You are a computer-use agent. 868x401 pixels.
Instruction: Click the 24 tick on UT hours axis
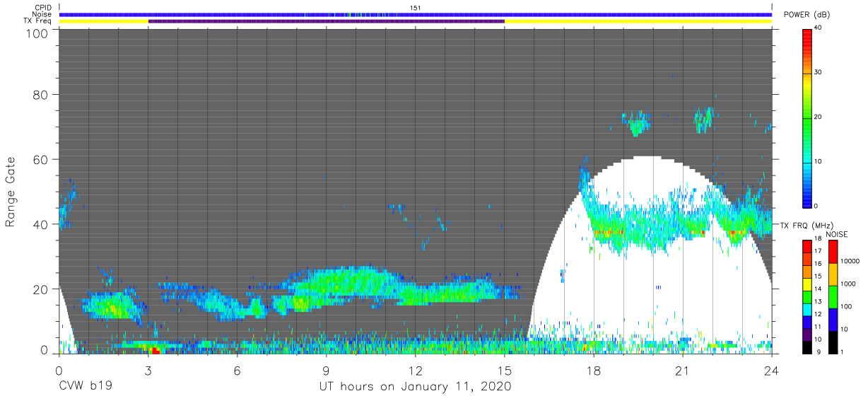coord(772,370)
